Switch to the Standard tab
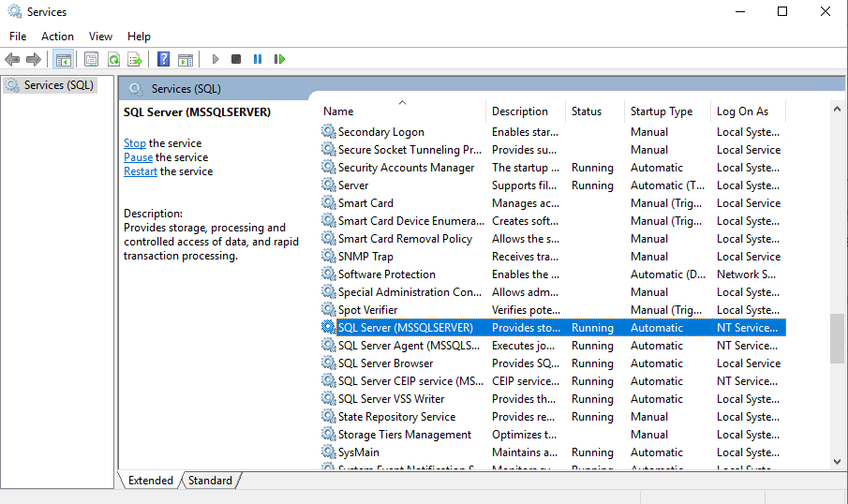Screen dimensions: 848x504 211,481
